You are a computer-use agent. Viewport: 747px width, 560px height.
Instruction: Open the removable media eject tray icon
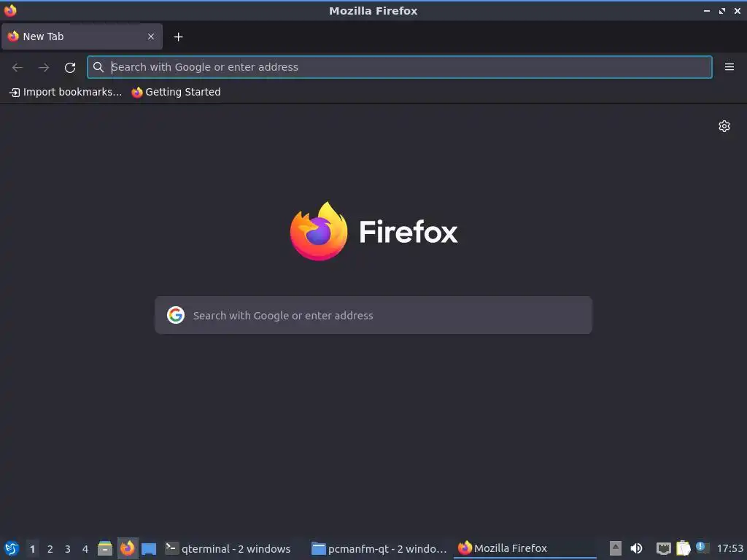pyautogui.click(x=616, y=548)
